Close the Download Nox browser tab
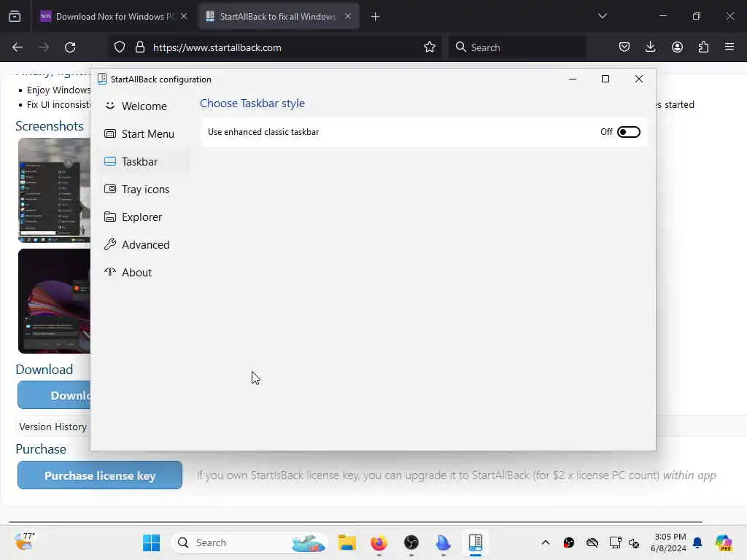747x560 pixels. tap(184, 17)
